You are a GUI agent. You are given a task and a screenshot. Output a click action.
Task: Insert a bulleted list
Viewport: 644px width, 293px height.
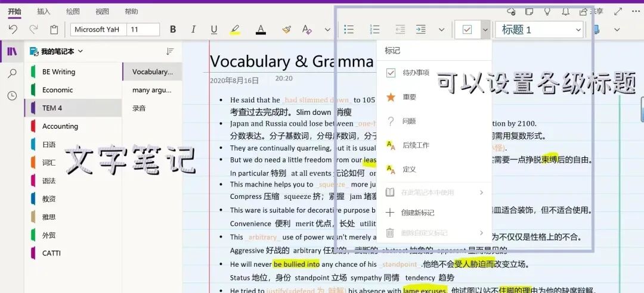point(349,30)
